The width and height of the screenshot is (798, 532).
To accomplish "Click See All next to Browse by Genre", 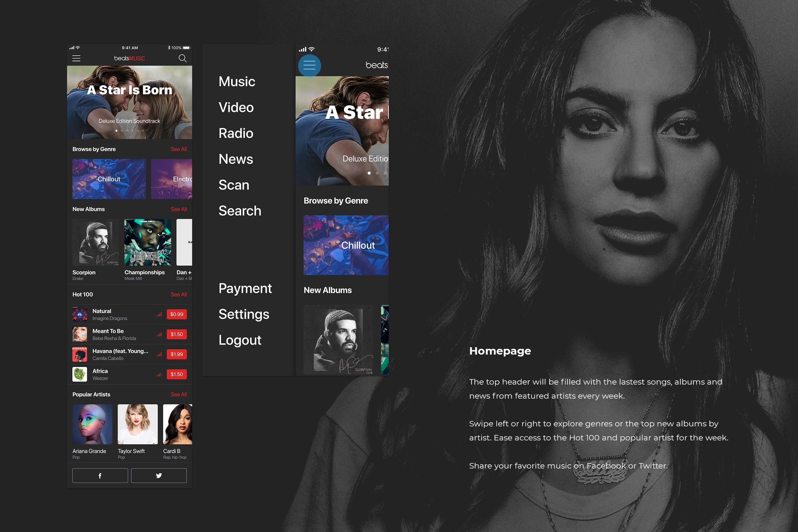I will (x=178, y=149).
